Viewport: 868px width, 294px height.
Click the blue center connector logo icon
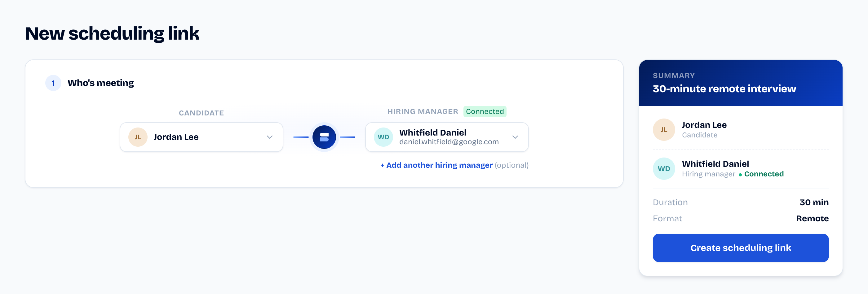324,137
